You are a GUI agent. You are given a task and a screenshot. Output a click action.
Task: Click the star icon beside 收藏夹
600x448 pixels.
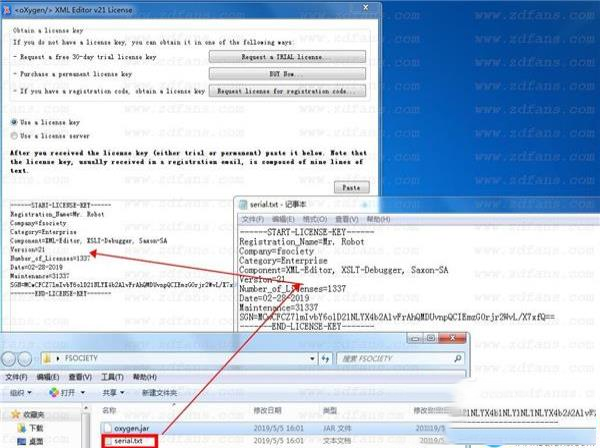pyautogui.click(x=15, y=414)
